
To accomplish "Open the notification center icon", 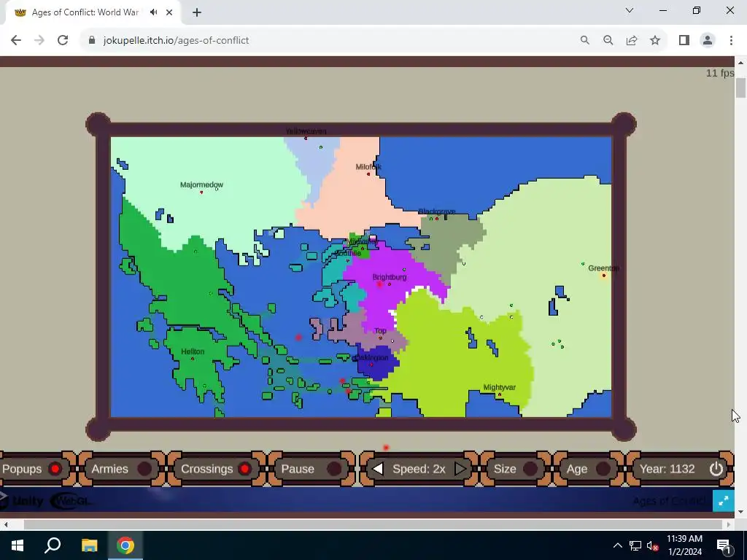I will pos(723,545).
